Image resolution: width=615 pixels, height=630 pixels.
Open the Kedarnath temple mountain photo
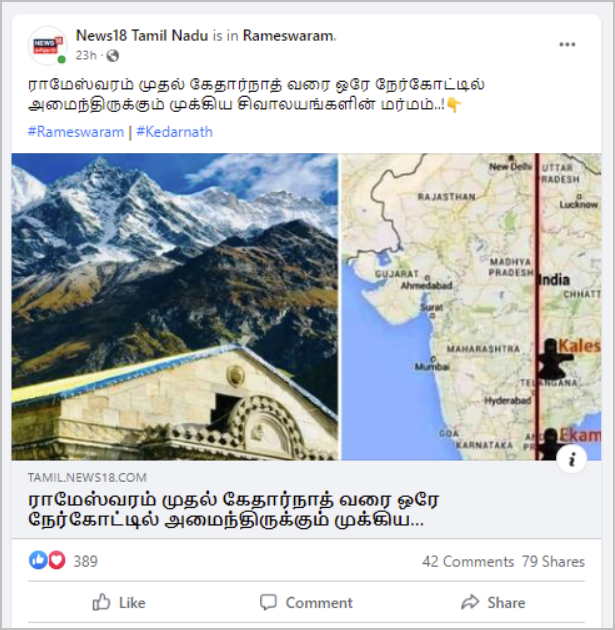[x=175, y=307]
